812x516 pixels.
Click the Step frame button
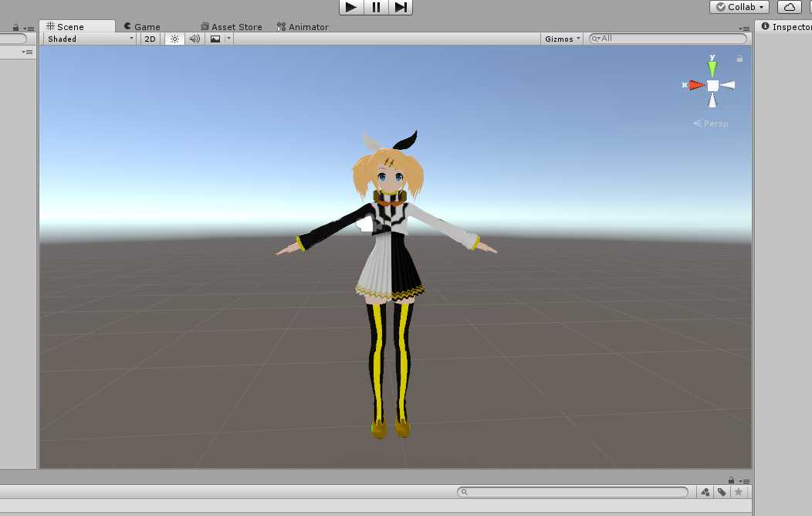[x=401, y=7]
